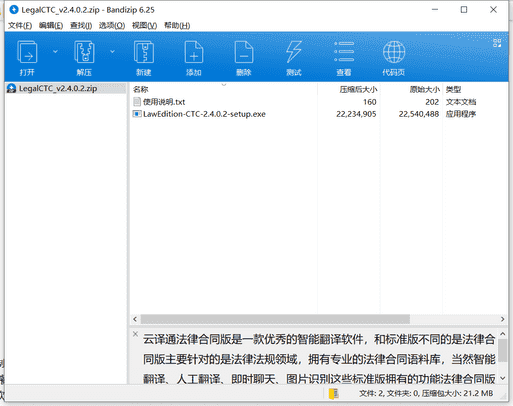
Task: Click compressed size 160 cell
Action: tap(370, 102)
